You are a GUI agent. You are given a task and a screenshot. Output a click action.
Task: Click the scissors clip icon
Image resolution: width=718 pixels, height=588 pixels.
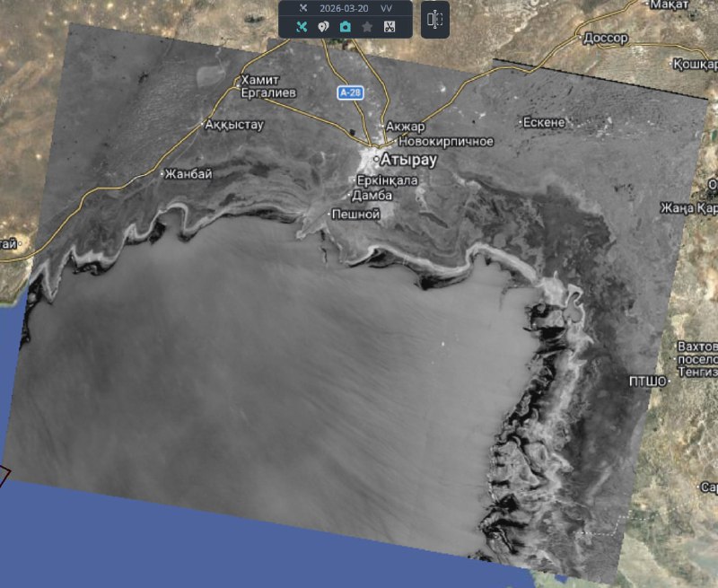pyautogui.click(x=389, y=27)
